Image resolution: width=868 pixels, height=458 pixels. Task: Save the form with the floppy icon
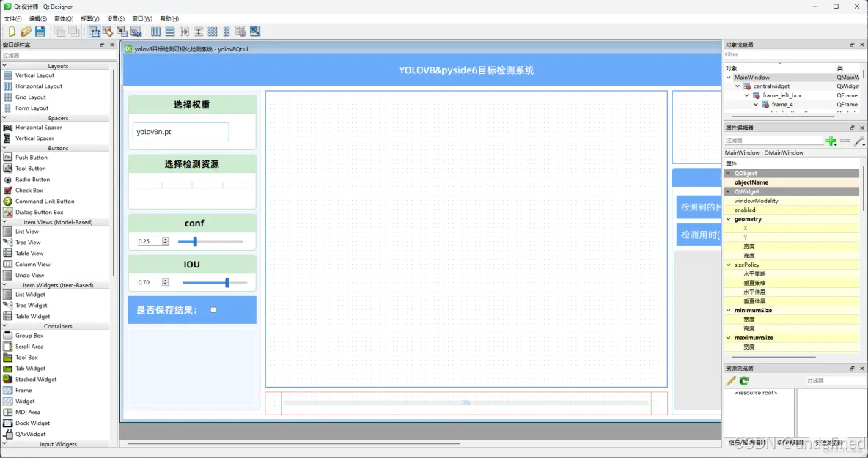click(x=40, y=32)
